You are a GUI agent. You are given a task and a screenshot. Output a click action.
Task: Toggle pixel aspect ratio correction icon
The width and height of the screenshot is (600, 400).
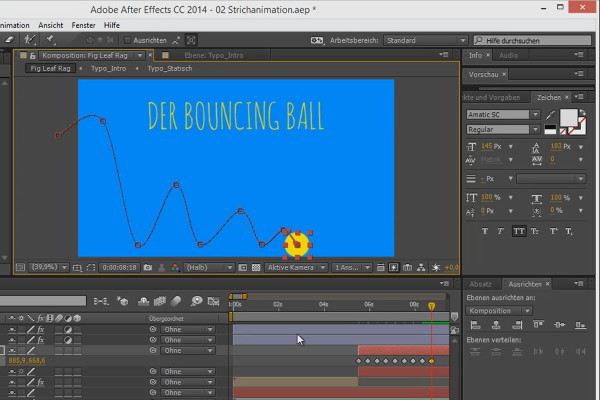[380, 268]
